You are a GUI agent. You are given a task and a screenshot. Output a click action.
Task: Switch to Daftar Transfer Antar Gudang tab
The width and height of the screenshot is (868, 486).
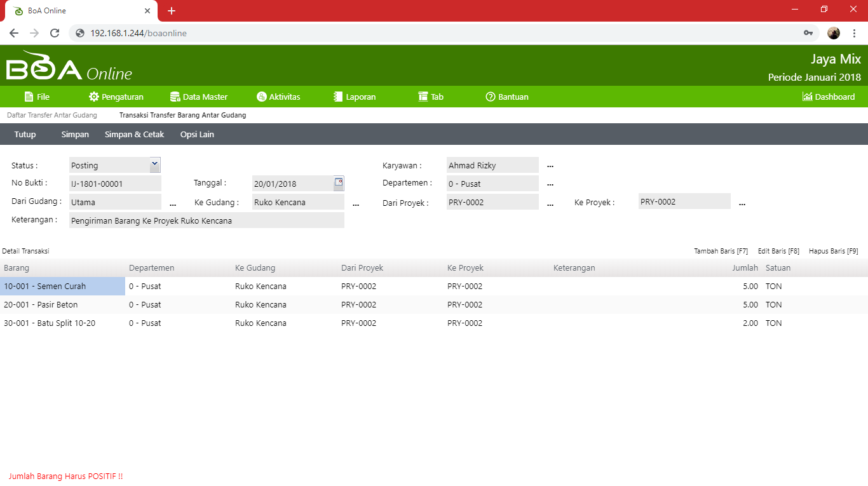[x=52, y=116]
